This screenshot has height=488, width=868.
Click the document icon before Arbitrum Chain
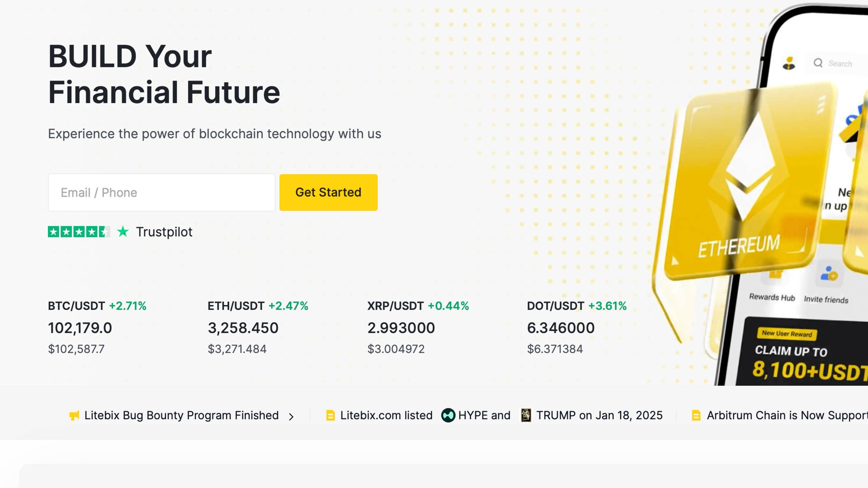pos(696,415)
